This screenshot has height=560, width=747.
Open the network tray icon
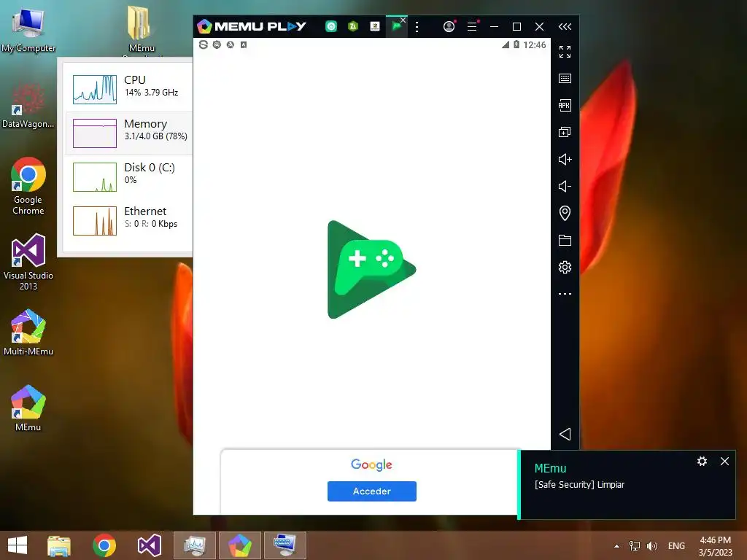[635, 546]
